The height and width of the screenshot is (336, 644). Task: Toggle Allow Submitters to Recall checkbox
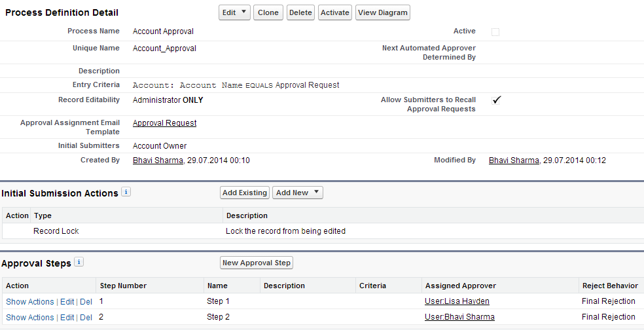[495, 100]
